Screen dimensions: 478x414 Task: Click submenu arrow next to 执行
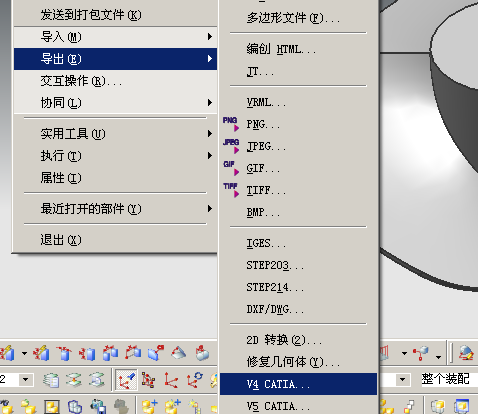[209, 156]
